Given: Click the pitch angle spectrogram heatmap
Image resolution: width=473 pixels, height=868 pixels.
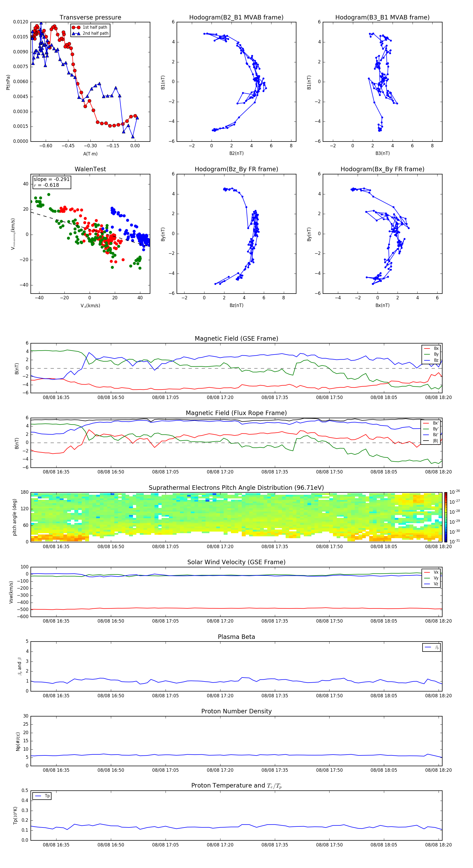Looking at the screenshot, I should tap(236, 517).
